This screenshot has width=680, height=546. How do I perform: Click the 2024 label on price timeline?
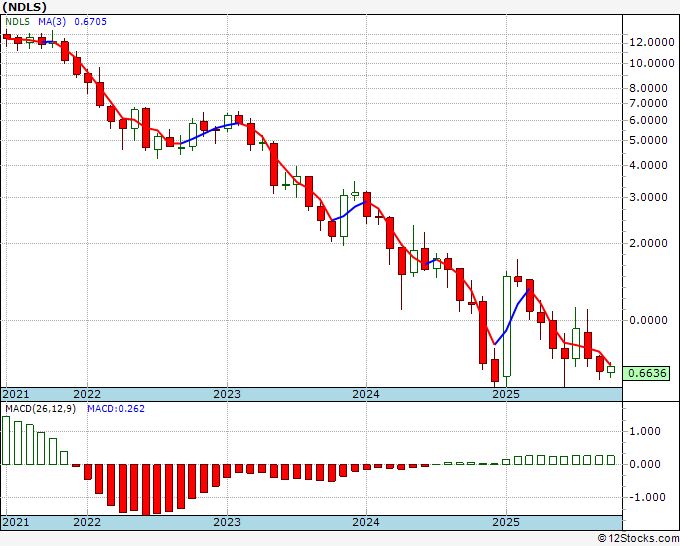(366, 394)
